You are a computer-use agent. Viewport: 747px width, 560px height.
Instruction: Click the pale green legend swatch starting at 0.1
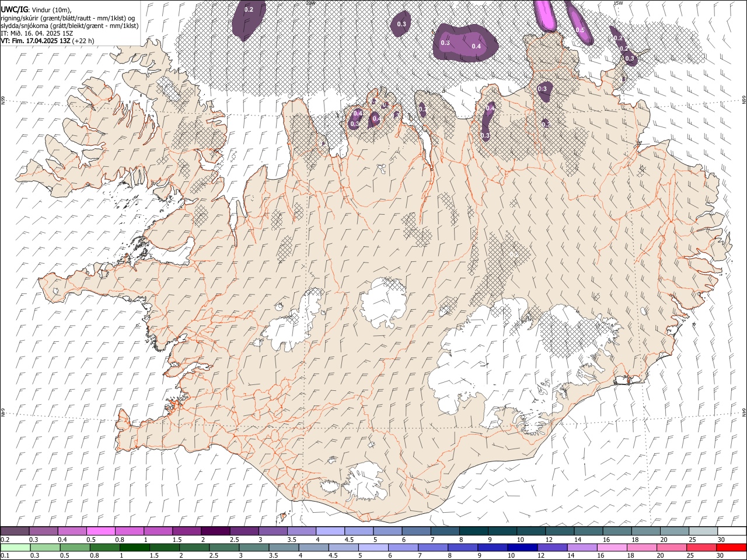point(15,548)
